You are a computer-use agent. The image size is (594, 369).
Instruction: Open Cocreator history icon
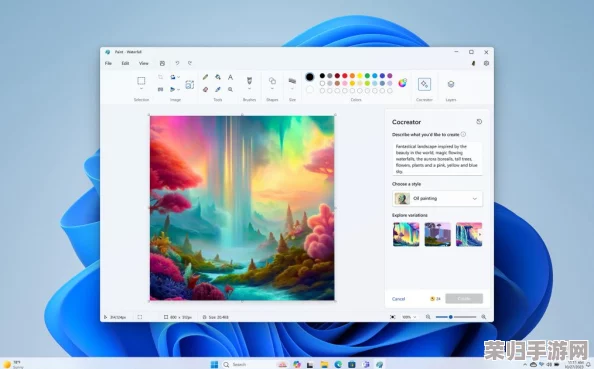tap(479, 122)
